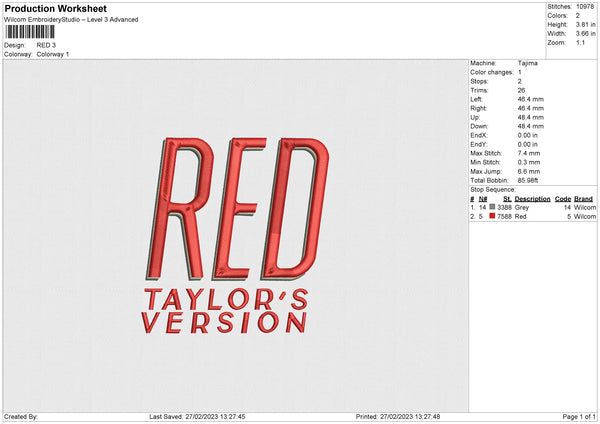Click the Max Jump value 6.6 mm
Viewport: 600px width, 424px height.
pyautogui.click(x=529, y=171)
